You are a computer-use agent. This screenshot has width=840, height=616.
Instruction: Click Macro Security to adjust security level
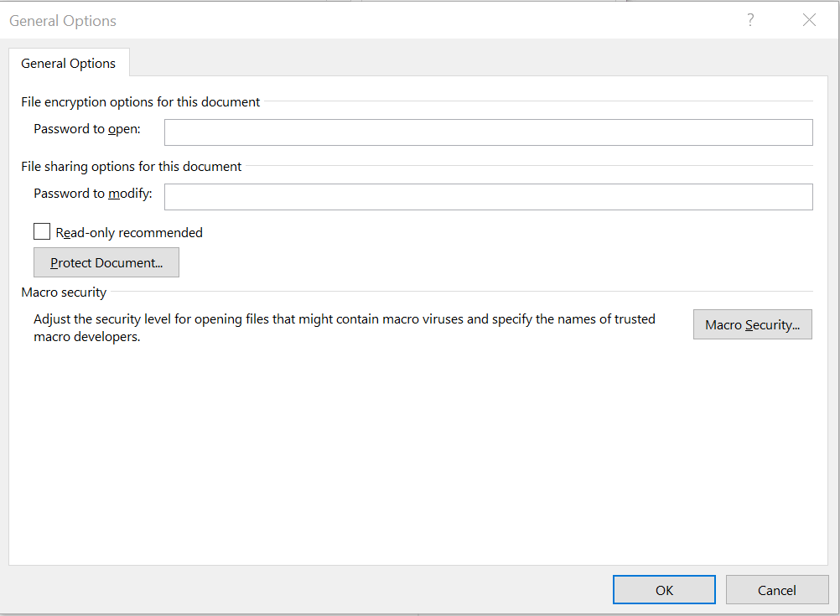click(752, 324)
